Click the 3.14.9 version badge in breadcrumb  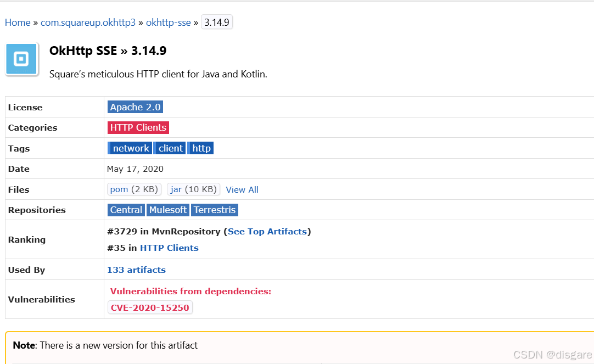[217, 23]
